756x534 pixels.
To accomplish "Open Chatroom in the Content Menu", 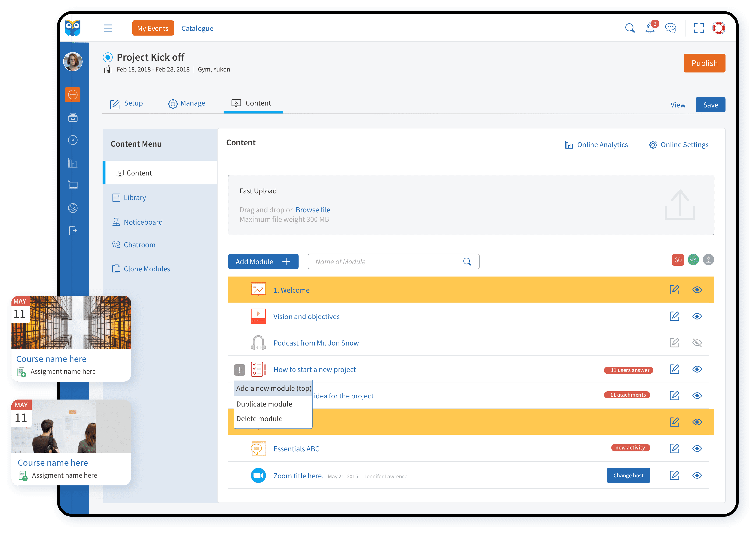I will (x=134, y=245).
